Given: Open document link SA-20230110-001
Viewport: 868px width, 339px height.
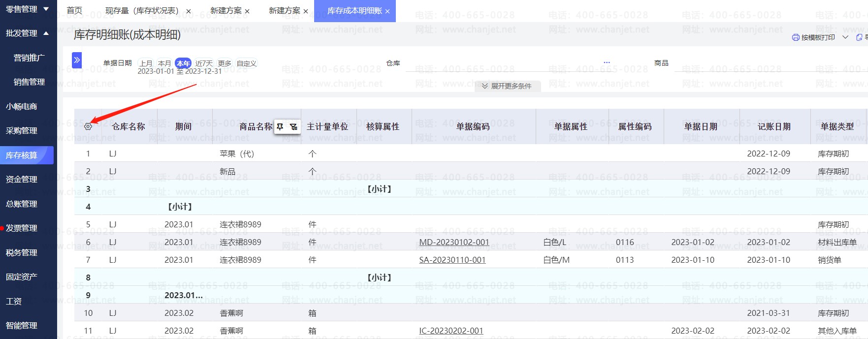Looking at the screenshot, I should 452,260.
